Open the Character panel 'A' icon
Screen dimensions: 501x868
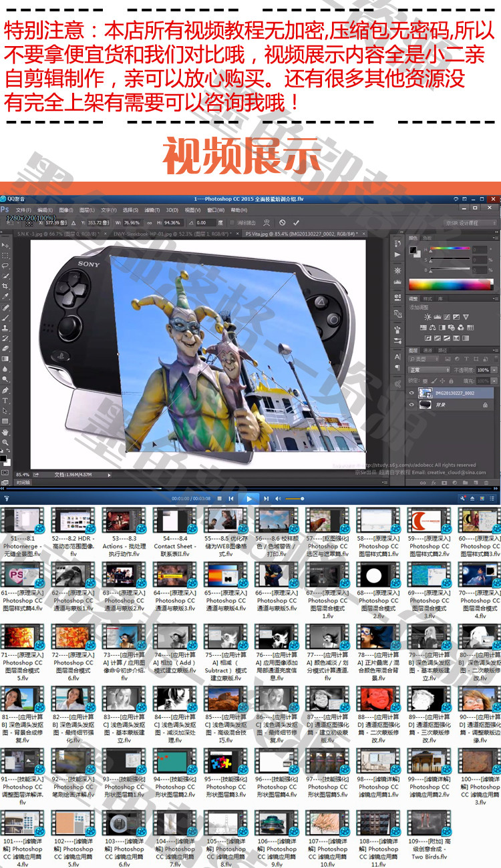(397, 357)
